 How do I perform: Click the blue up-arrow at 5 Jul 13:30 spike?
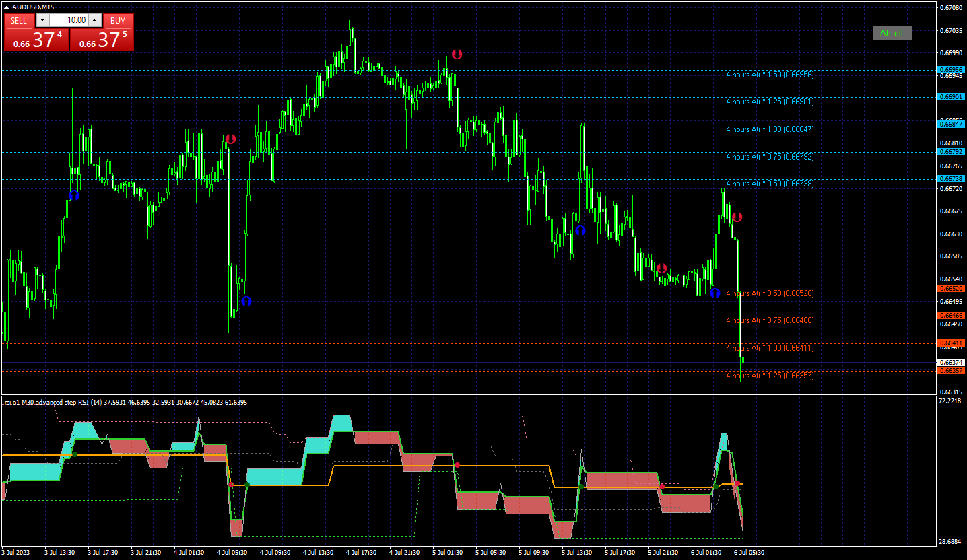[580, 230]
